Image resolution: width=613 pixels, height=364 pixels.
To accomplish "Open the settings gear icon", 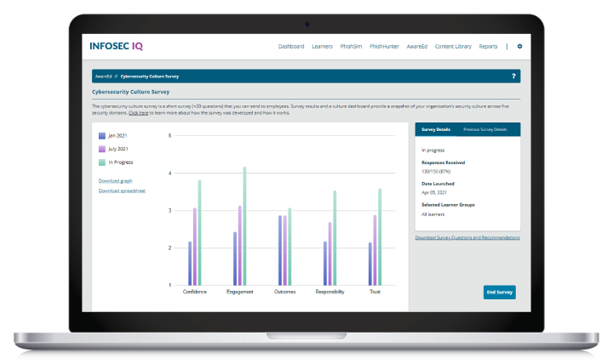I will pyautogui.click(x=519, y=46).
